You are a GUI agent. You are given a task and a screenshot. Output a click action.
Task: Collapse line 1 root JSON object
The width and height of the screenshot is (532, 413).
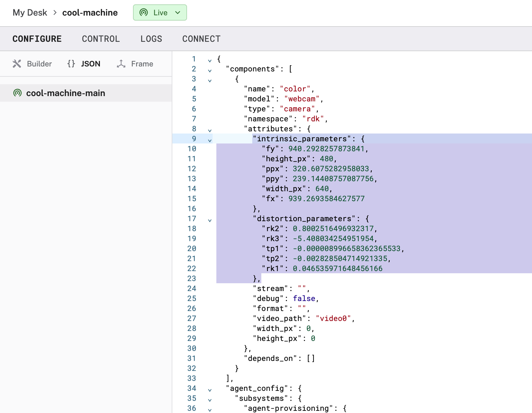tap(210, 61)
